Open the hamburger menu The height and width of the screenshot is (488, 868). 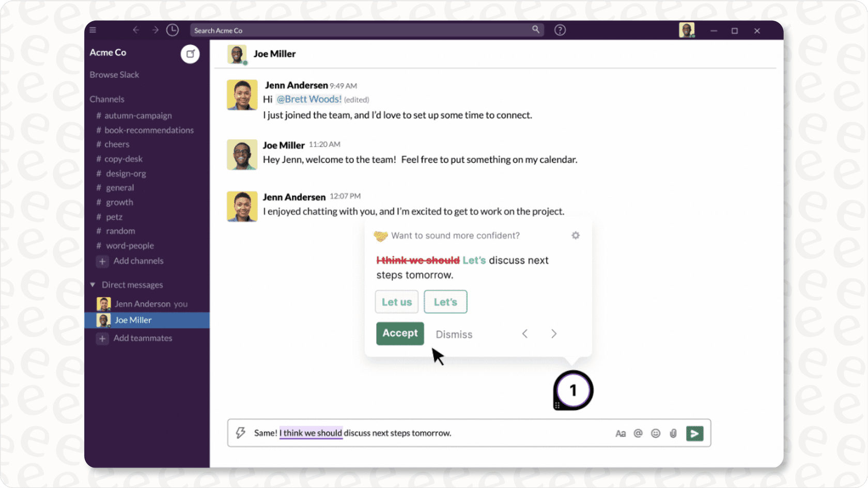(x=92, y=30)
